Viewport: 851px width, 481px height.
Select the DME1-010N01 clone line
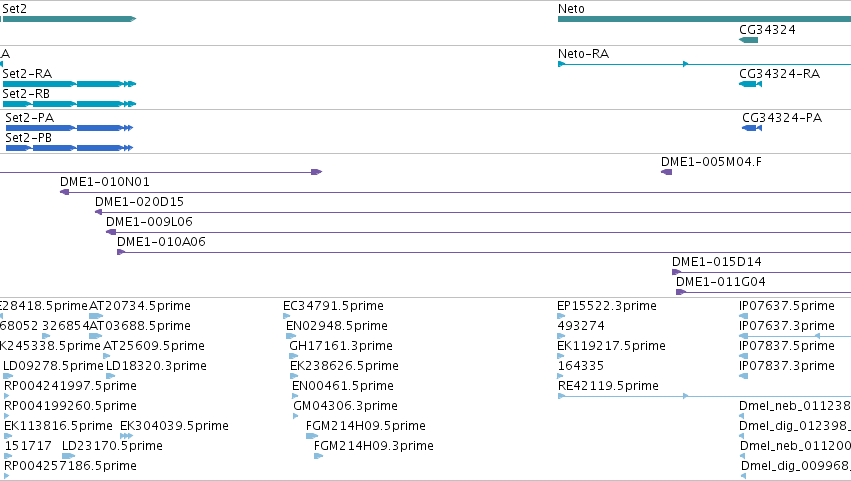(455, 192)
